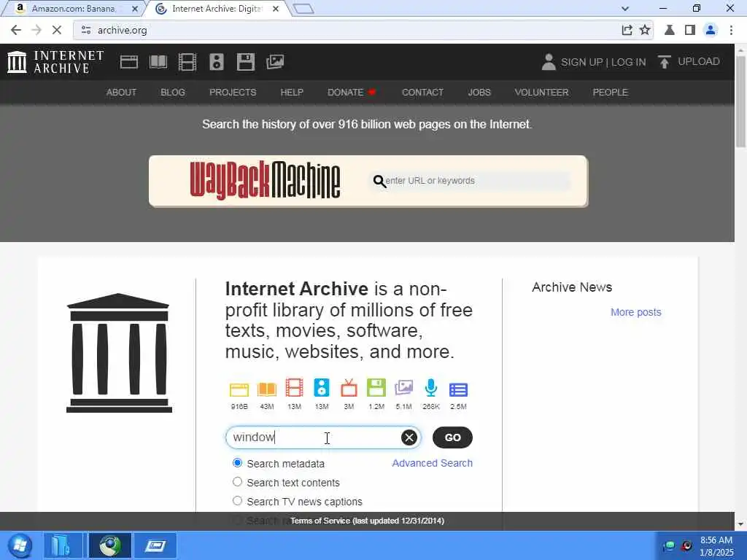This screenshot has width=747, height=560.
Task: Open the JOBS menu item
Action: point(479,93)
